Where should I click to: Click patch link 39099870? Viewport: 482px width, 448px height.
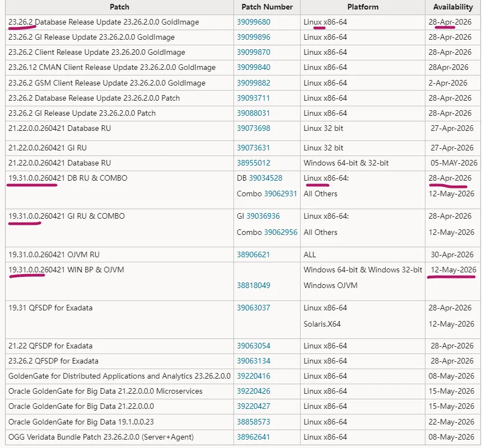coord(253,52)
